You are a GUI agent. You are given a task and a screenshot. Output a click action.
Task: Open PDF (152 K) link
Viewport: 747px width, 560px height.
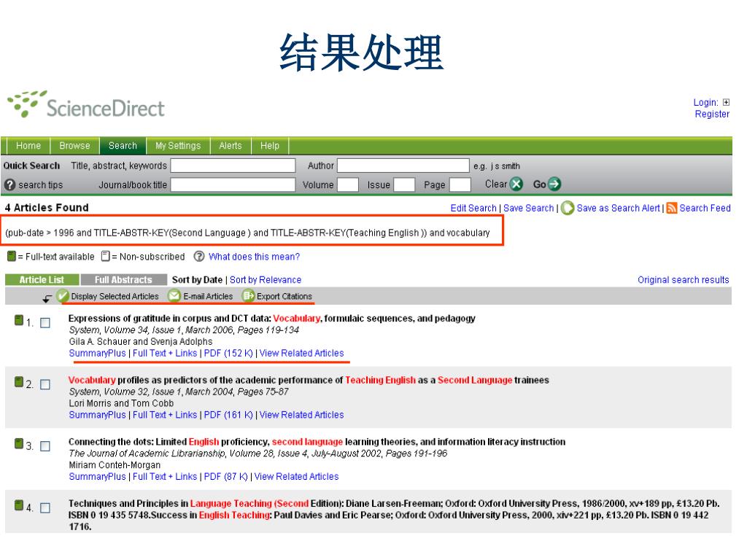228,354
